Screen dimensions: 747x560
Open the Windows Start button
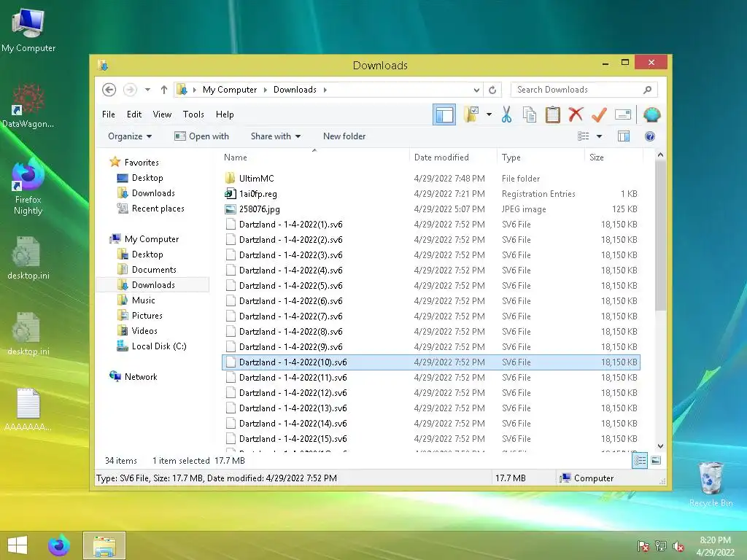(x=18, y=545)
